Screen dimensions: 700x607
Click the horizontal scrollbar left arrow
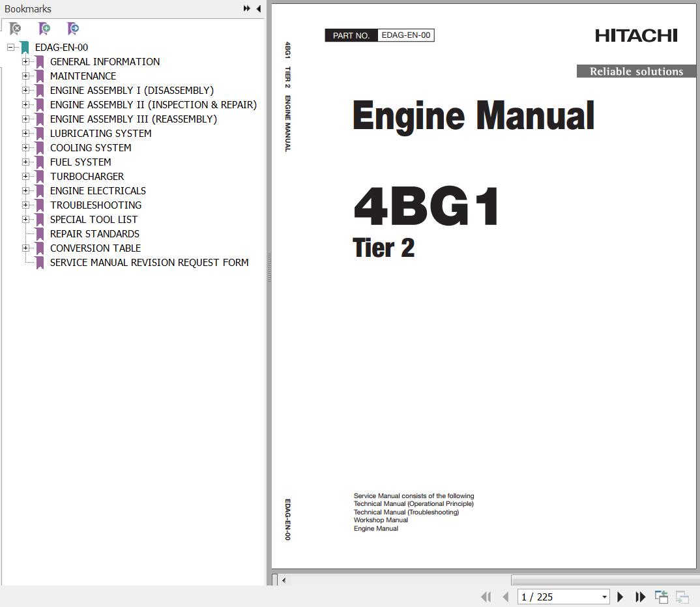[284, 580]
